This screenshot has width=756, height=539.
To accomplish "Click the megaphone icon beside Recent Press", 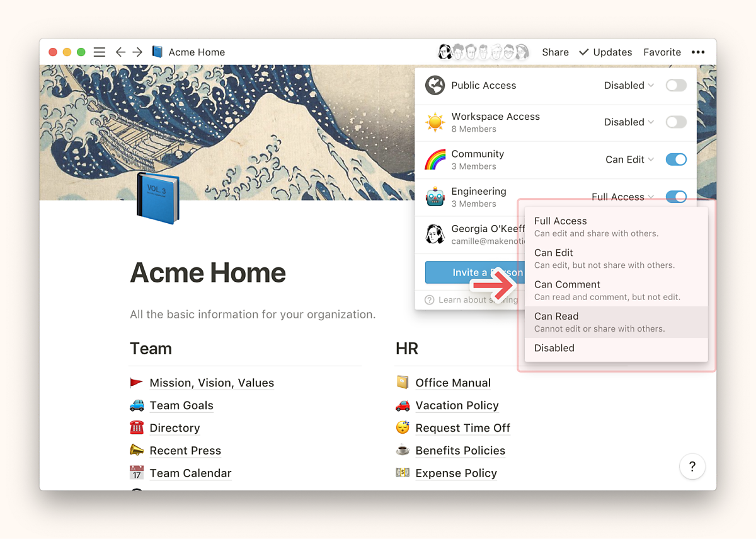I will [137, 450].
